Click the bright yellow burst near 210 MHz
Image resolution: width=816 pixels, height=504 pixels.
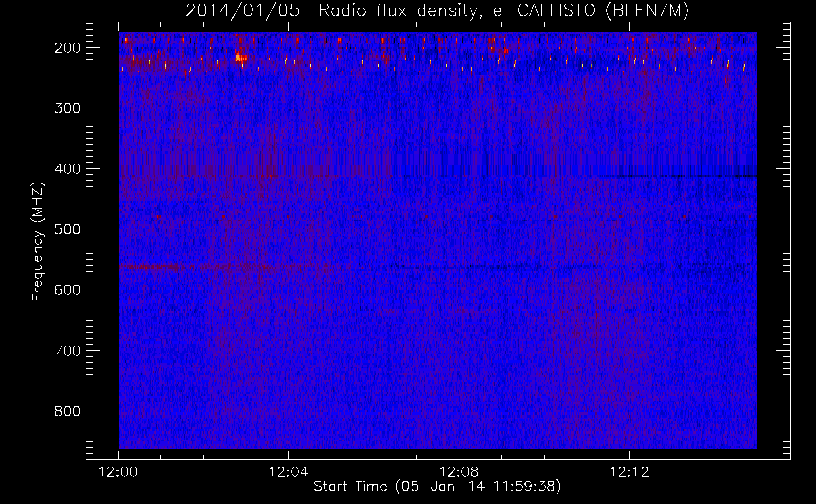point(241,58)
